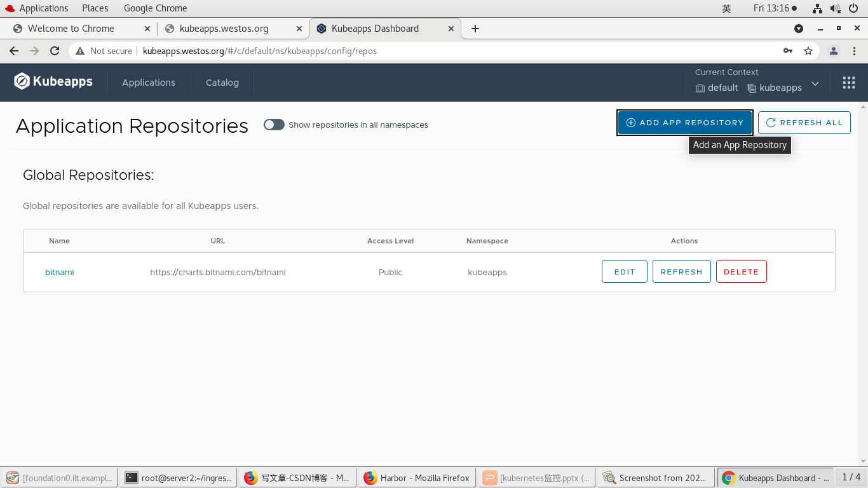Open saved passwords key icon
Viewport: 868px width, 488px height.
pos(788,51)
